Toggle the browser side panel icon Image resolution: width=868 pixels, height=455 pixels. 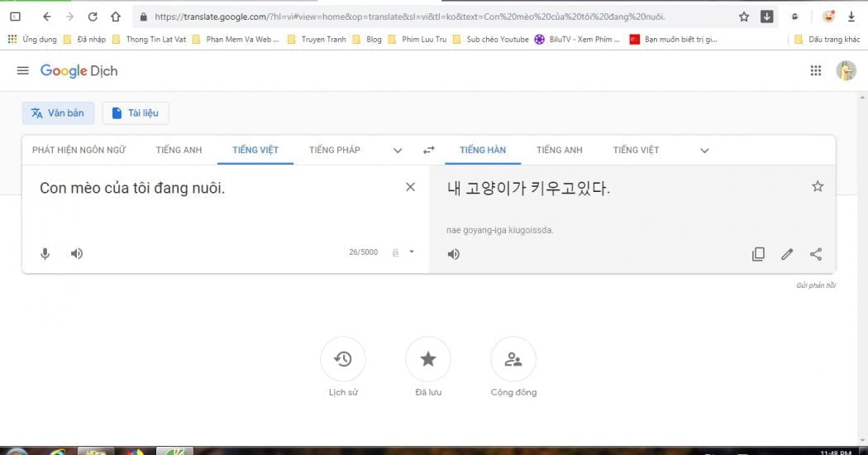click(16, 17)
